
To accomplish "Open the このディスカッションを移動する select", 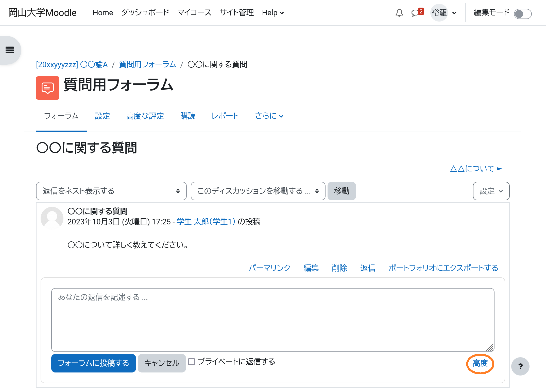I will tap(258, 191).
